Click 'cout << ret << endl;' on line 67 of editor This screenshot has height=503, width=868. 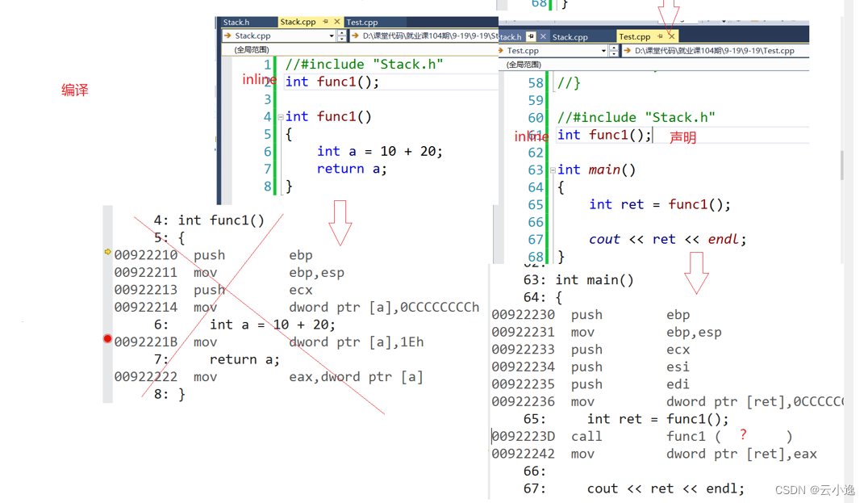[668, 240]
